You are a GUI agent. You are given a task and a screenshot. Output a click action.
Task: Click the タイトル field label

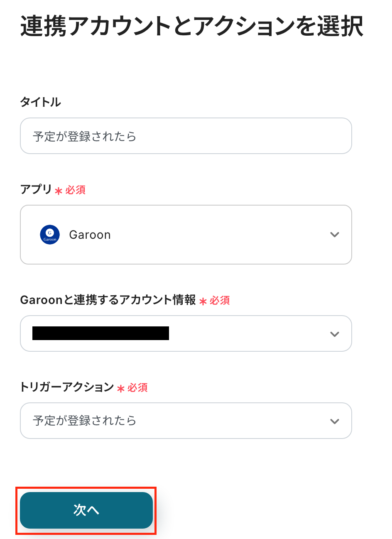41,102
